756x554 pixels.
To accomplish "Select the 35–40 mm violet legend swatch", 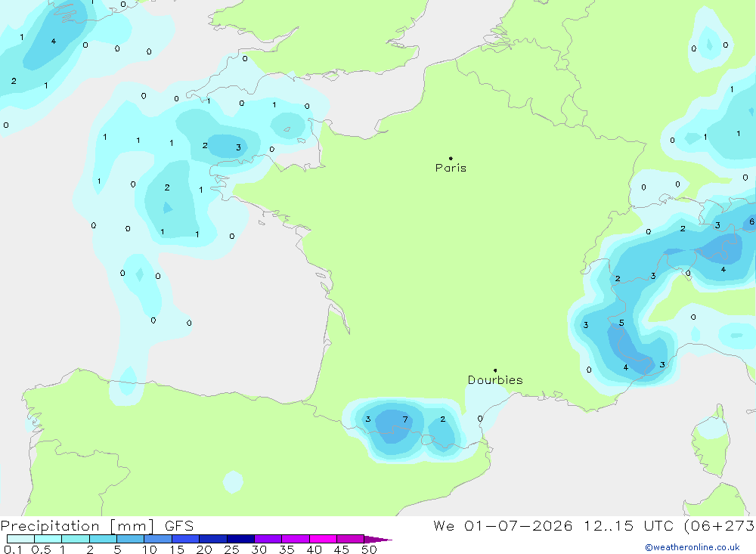I will coord(296,539).
